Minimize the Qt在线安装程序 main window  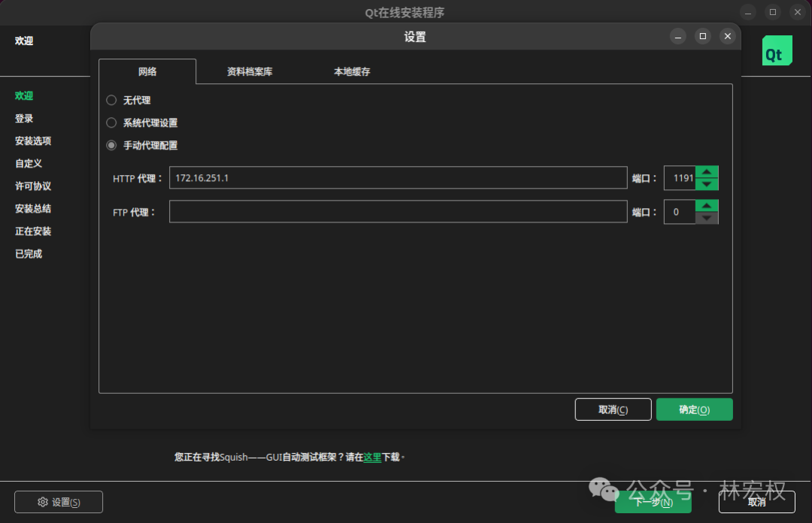click(748, 13)
